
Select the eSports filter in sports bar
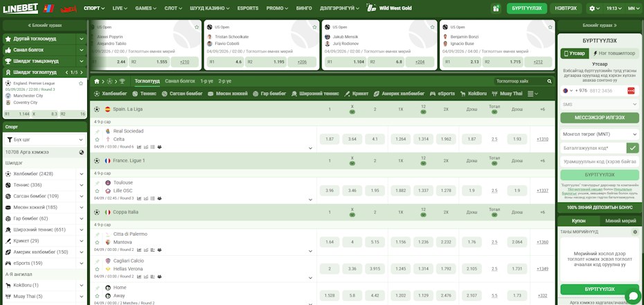(442, 94)
